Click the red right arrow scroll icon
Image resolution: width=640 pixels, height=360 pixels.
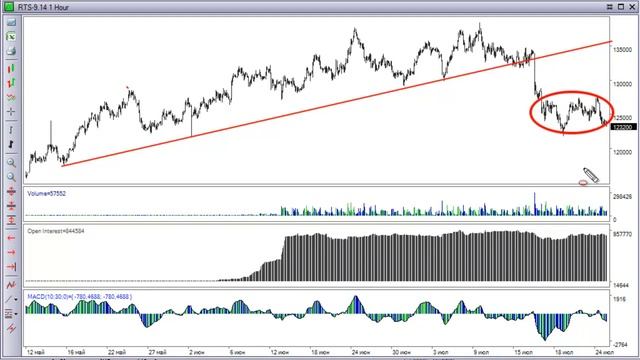tap(11, 253)
